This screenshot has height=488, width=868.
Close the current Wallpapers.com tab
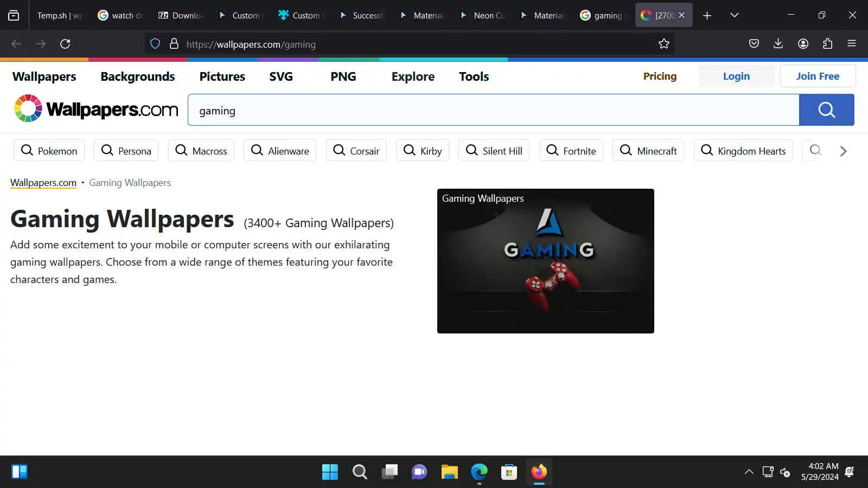coord(682,15)
